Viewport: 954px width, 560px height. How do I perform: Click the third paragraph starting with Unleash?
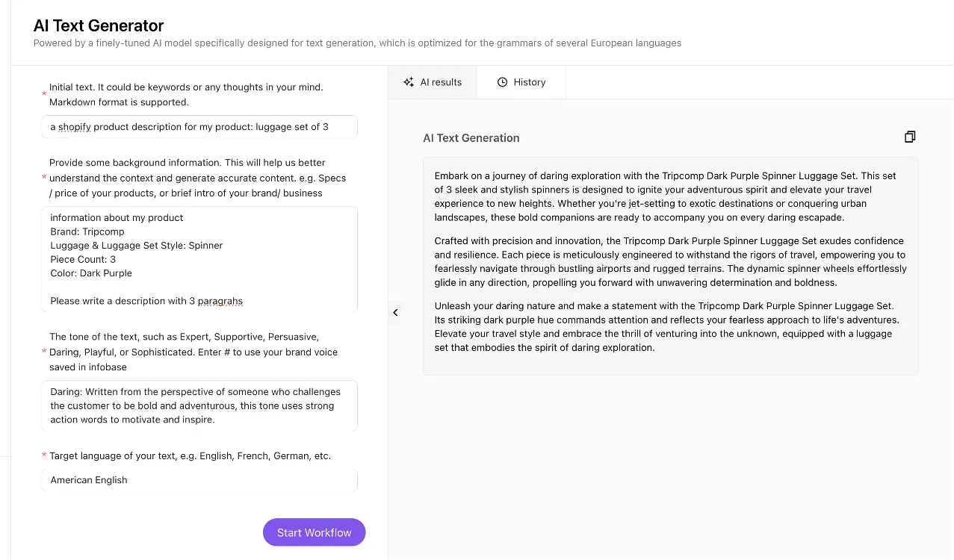670,326
